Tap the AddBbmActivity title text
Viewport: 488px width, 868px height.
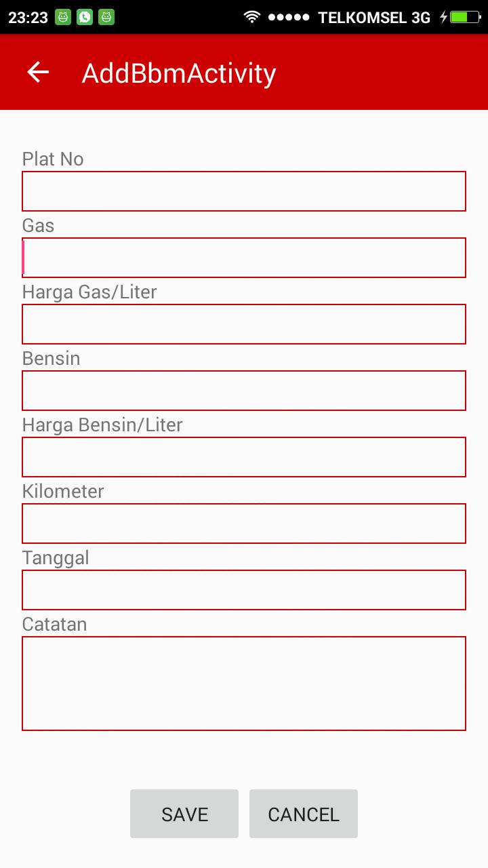tap(179, 73)
